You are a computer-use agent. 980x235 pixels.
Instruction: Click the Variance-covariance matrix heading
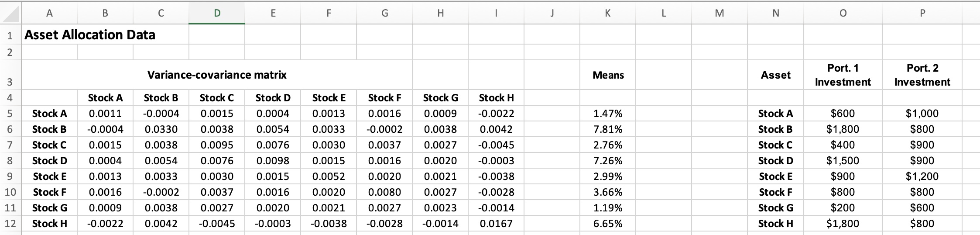pos(217,75)
